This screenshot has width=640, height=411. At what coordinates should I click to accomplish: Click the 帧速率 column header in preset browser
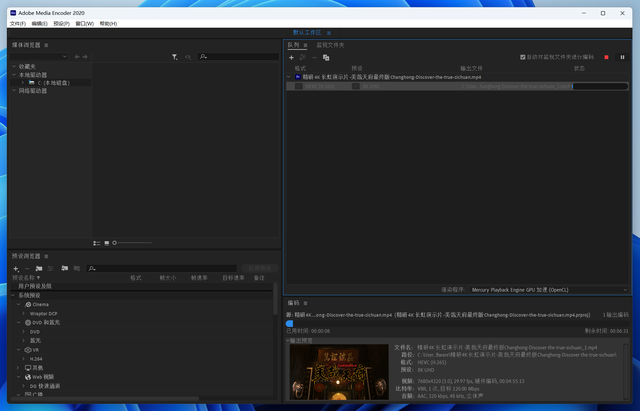[199, 278]
